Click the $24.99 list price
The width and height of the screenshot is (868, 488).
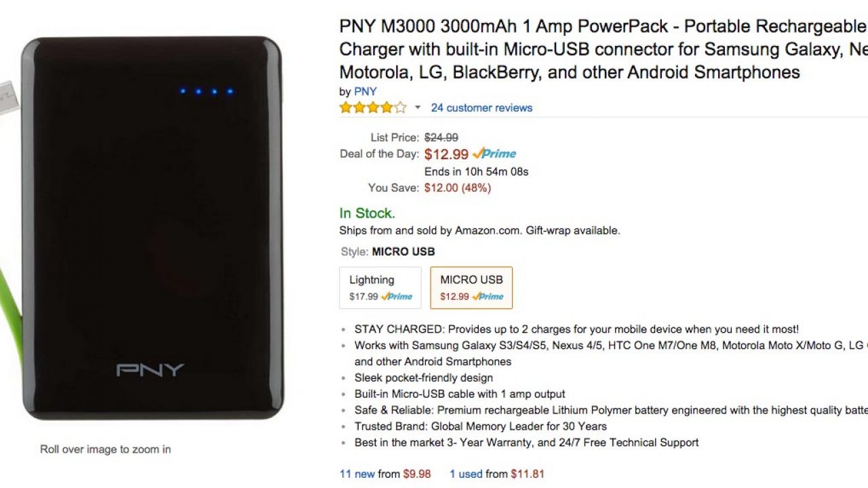(x=441, y=138)
